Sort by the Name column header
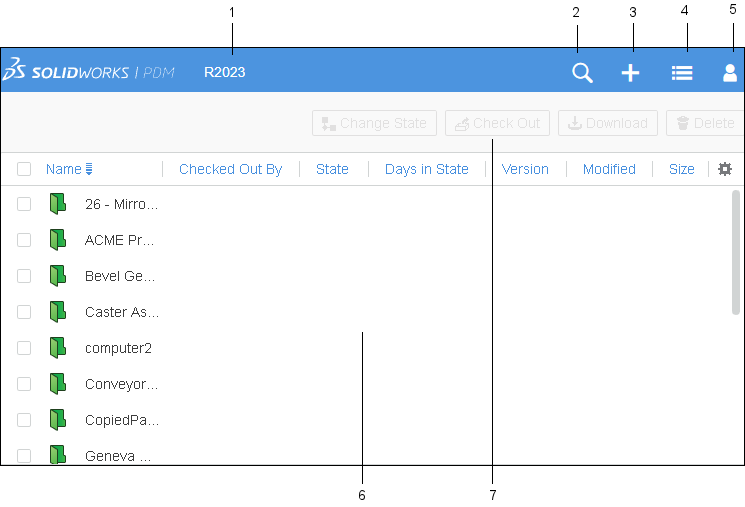 pyautogui.click(x=64, y=169)
